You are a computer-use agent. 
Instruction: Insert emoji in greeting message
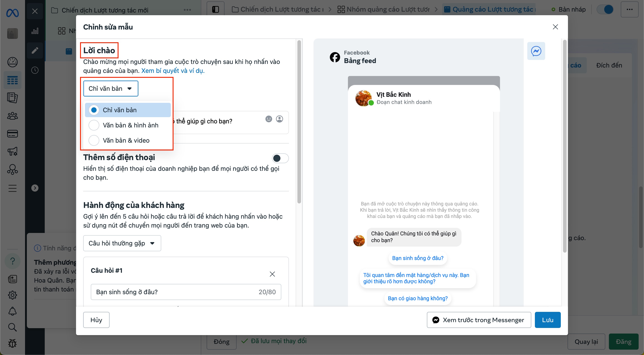(269, 119)
